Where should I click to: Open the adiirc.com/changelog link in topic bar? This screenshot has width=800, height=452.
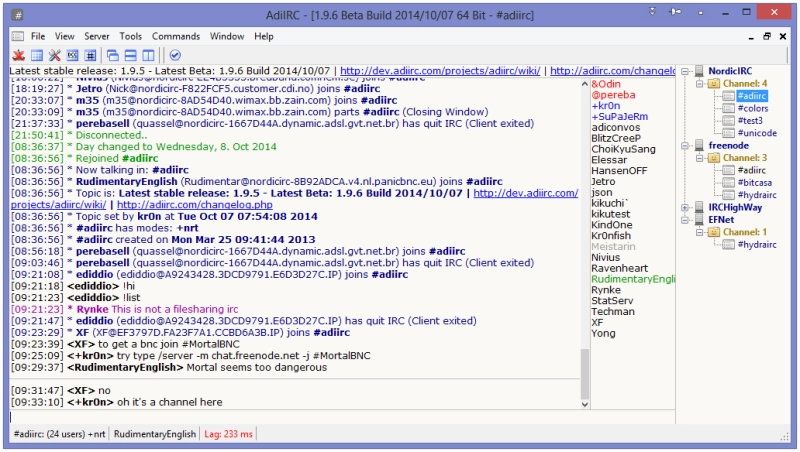tap(612, 71)
